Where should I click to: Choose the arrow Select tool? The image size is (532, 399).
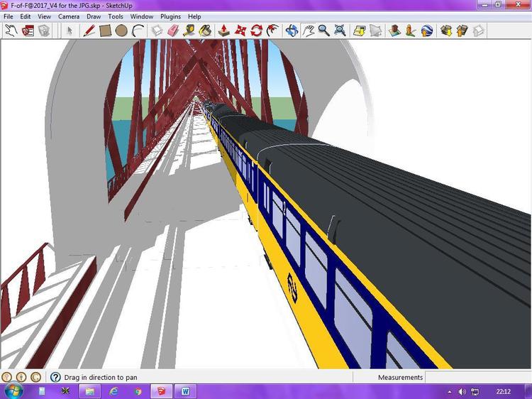[x=70, y=31]
